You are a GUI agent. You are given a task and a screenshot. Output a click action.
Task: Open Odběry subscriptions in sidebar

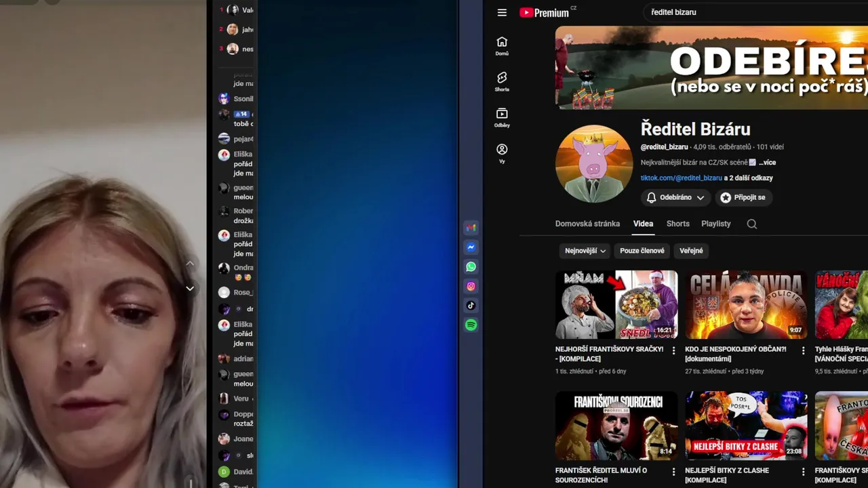[502, 118]
